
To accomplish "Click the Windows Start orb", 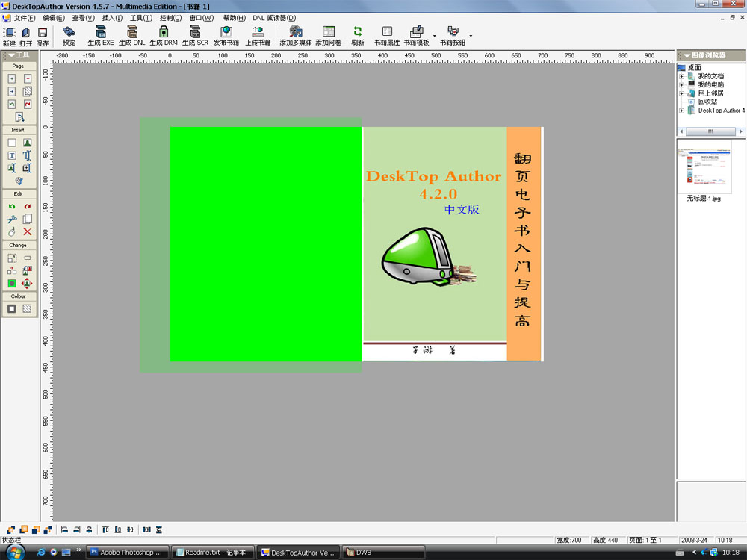I will pos(15,553).
